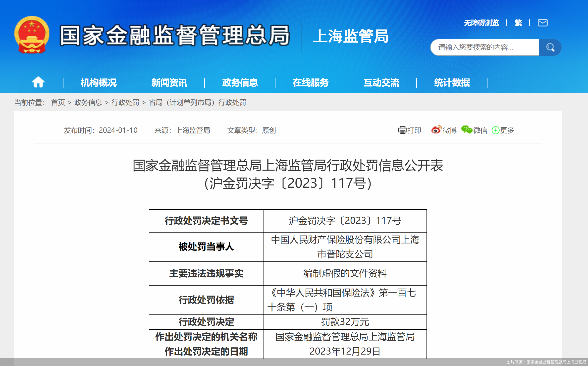Open 省局（计划单列市局）行政处罚 breadcrumb

pyautogui.click(x=197, y=102)
